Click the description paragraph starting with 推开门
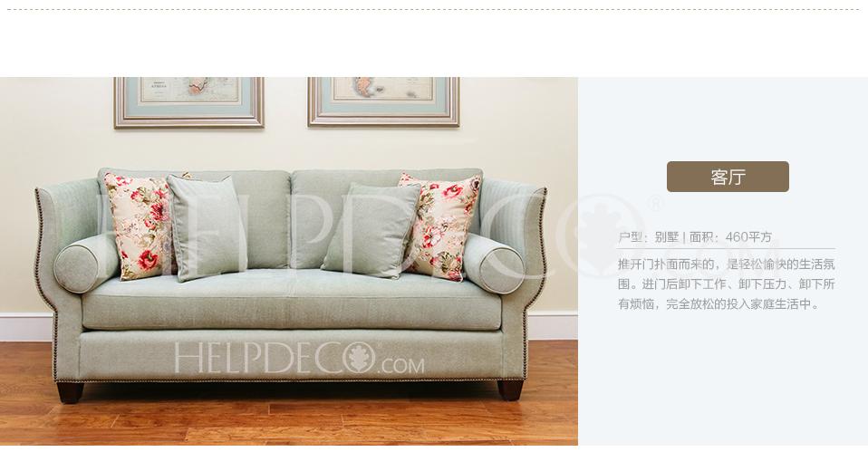Image resolution: width=868 pixels, height=471 pixels. 727,284
